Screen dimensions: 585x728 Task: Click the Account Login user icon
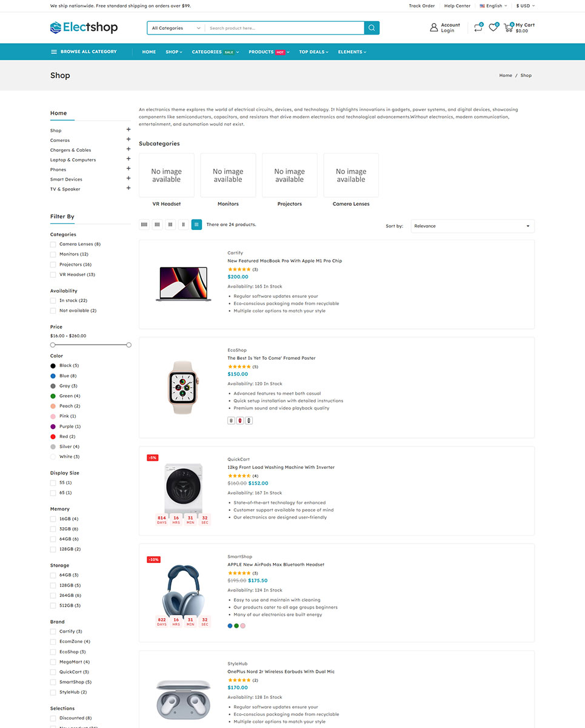433,27
